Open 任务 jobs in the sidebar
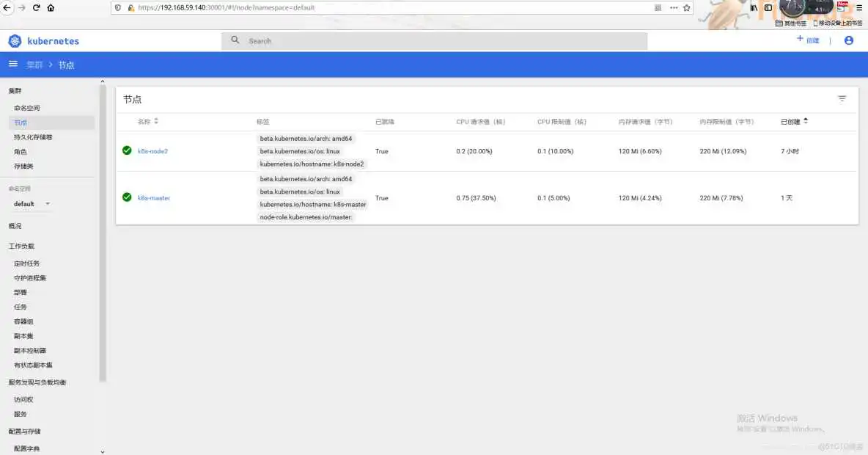 (x=21, y=307)
